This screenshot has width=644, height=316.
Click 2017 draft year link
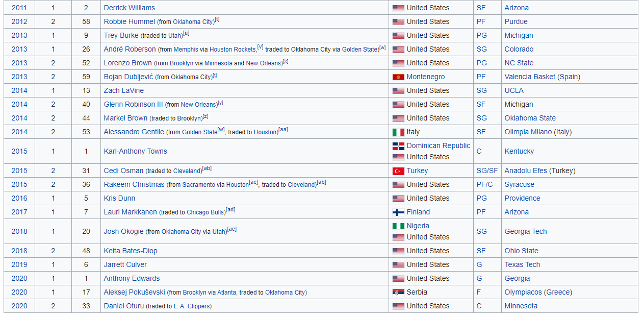click(x=19, y=212)
